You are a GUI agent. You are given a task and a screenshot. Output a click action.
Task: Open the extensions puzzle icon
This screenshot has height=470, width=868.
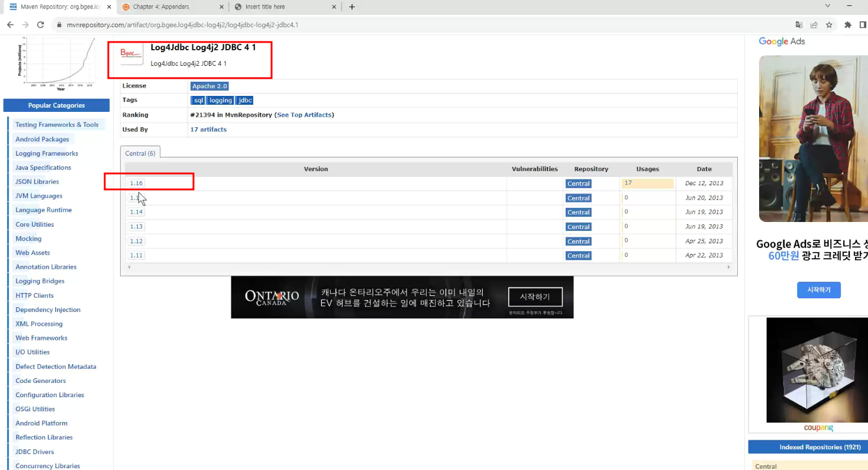coord(848,25)
